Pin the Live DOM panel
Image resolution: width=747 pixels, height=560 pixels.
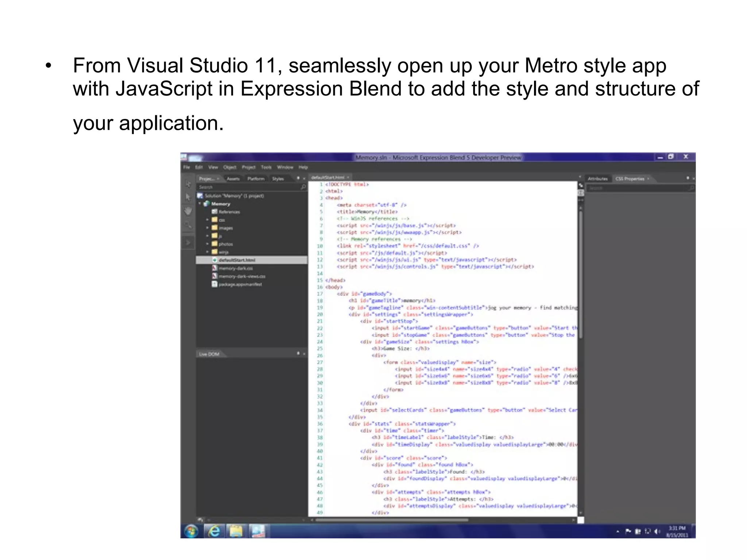coord(298,353)
